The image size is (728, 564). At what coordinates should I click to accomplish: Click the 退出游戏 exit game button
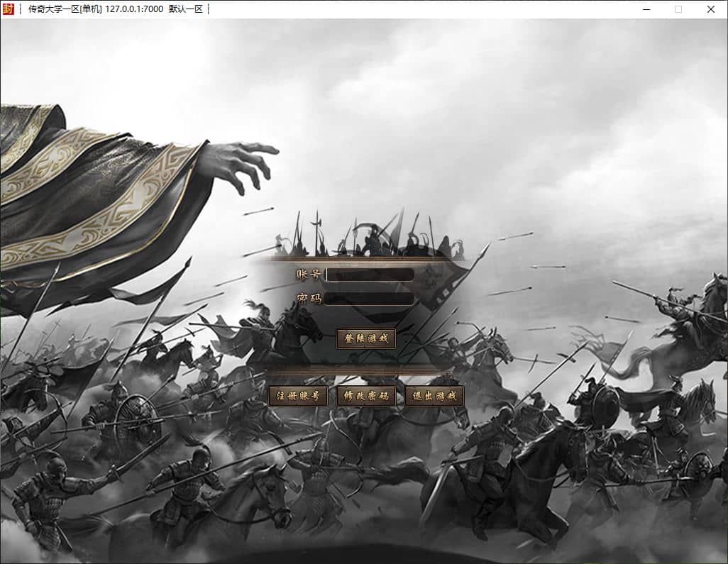[x=434, y=397]
